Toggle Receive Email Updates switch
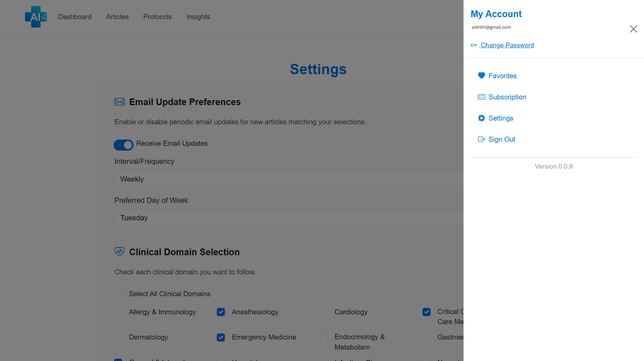The width and height of the screenshot is (644, 361). pyautogui.click(x=123, y=145)
